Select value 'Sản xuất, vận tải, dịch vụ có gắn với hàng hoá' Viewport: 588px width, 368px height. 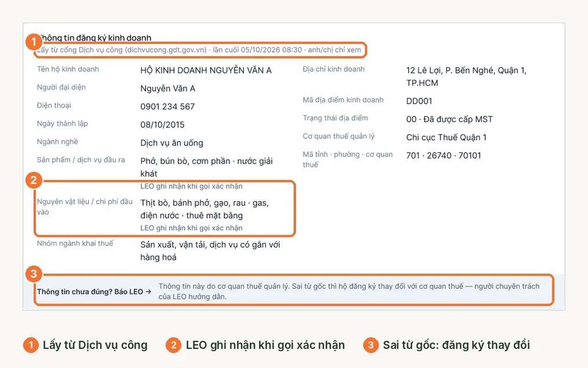(210, 251)
